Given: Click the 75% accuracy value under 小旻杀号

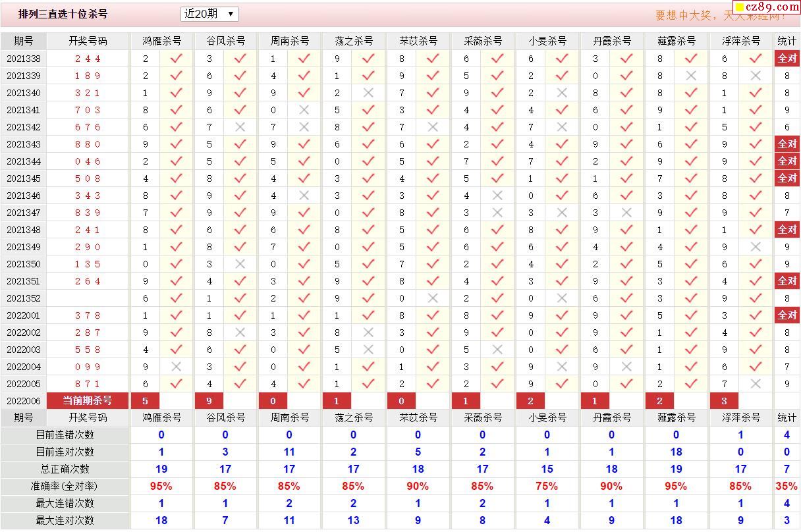Looking at the screenshot, I should [x=547, y=486].
